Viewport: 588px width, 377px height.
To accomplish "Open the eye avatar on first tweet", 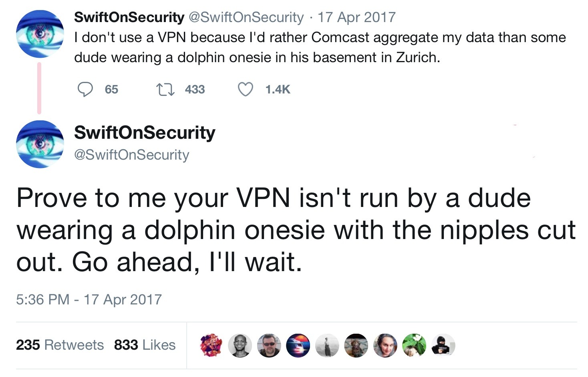I will [40, 34].
